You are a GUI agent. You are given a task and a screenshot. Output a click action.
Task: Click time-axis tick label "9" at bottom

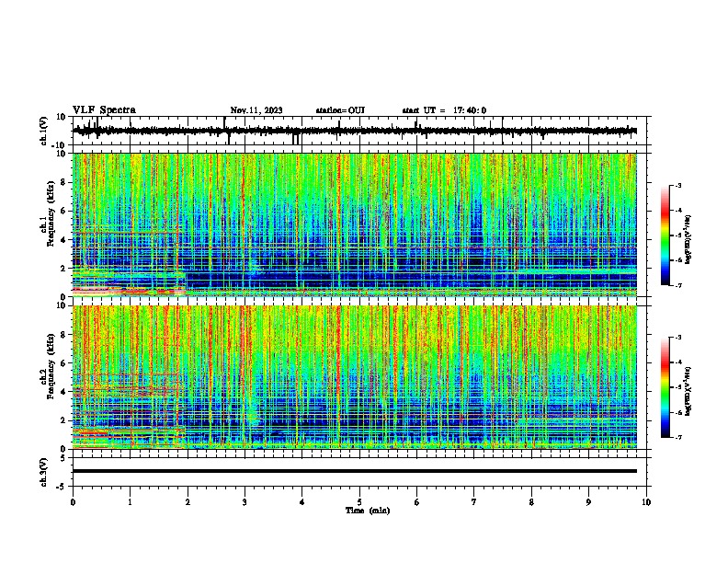(x=588, y=502)
